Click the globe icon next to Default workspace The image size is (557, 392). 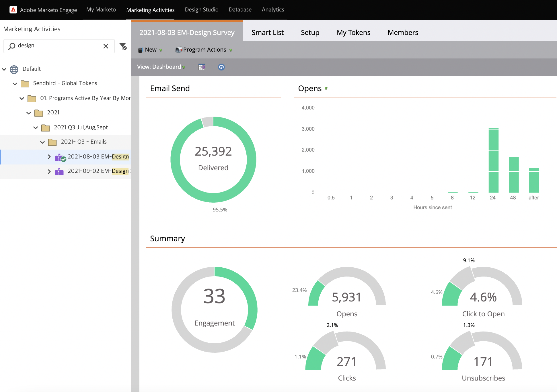(14, 69)
